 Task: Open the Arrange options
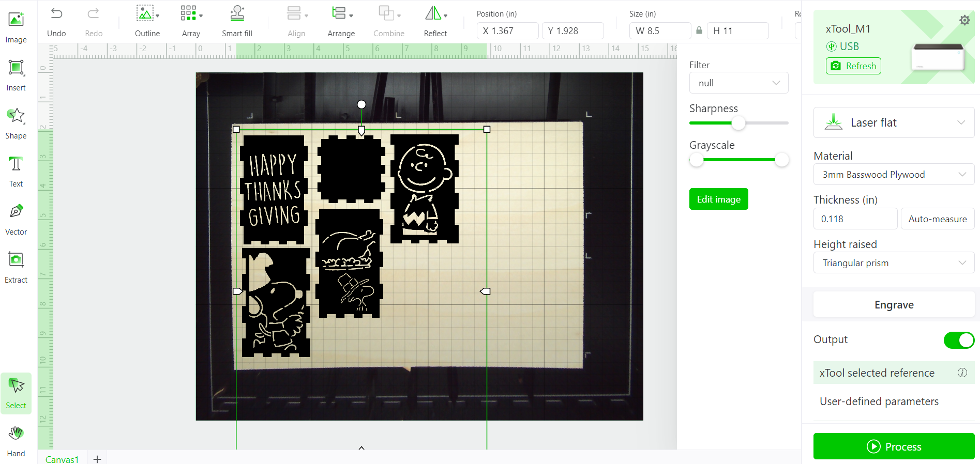click(341, 22)
